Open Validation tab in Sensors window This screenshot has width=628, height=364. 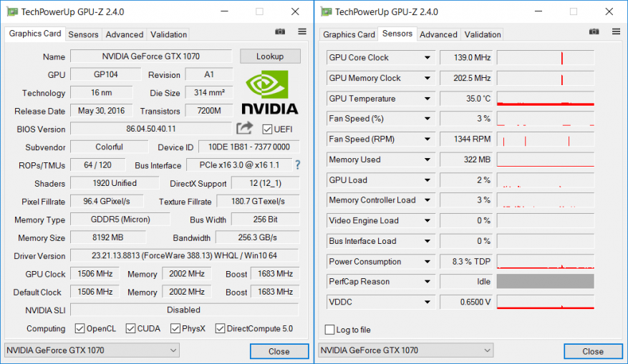pos(483,34)
